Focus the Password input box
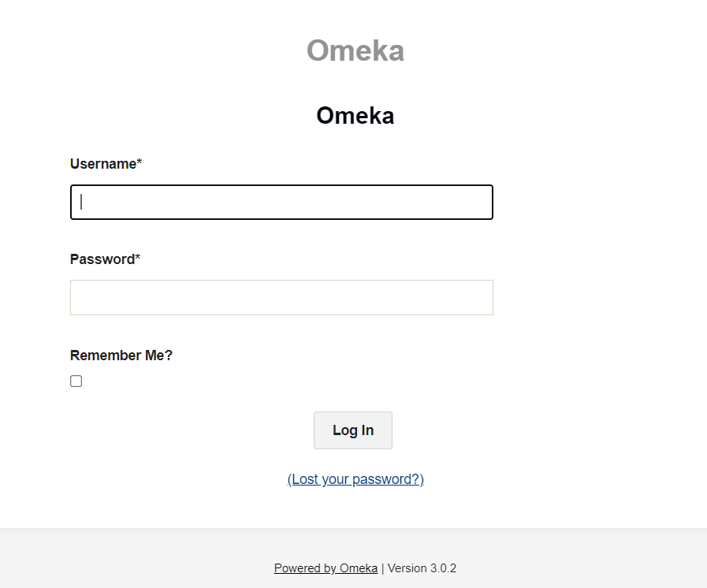This screenshot has height=588, width=707. [x=281, y=297]
